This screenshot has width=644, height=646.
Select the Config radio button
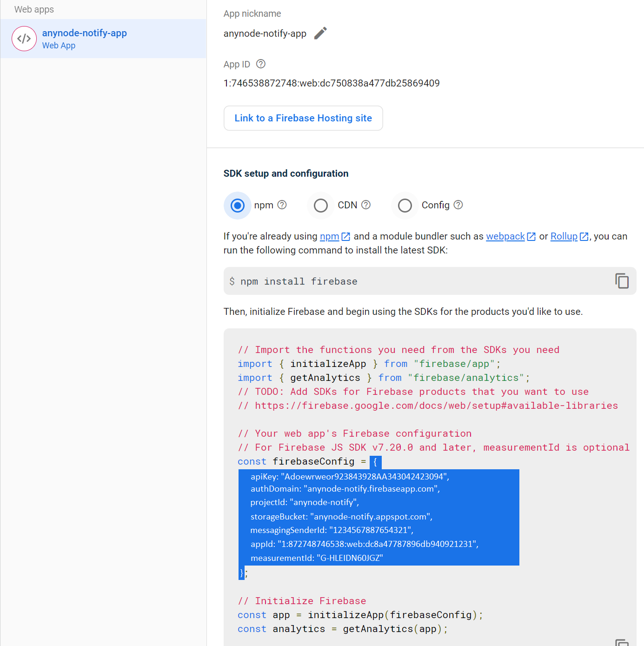(405, 206)
